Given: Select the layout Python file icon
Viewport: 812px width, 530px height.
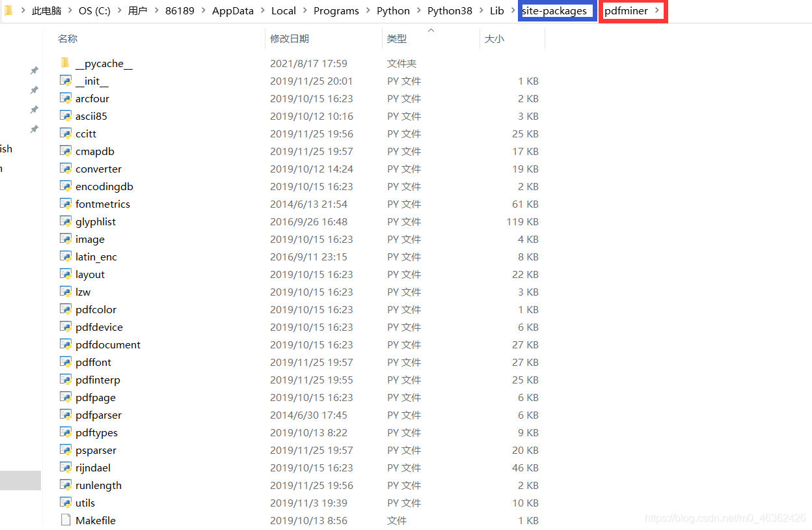Looking at the screenshot, I should 66,274.
